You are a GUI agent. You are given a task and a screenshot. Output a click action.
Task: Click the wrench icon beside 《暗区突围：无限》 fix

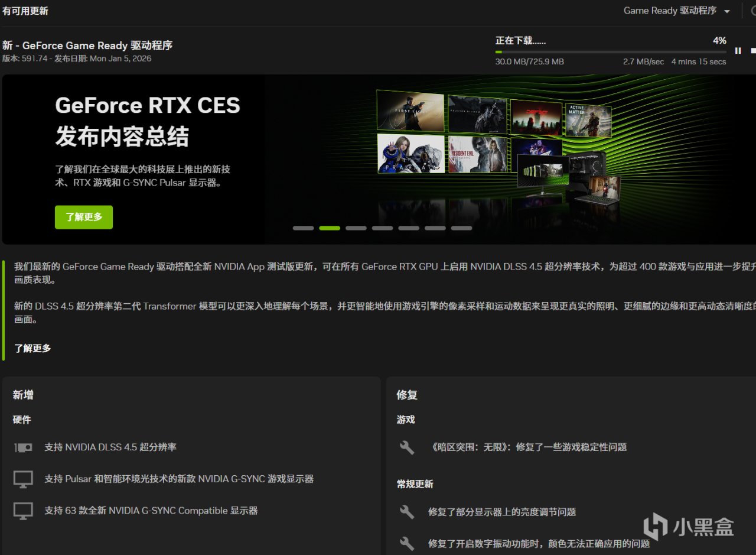(x=407, y=447)
